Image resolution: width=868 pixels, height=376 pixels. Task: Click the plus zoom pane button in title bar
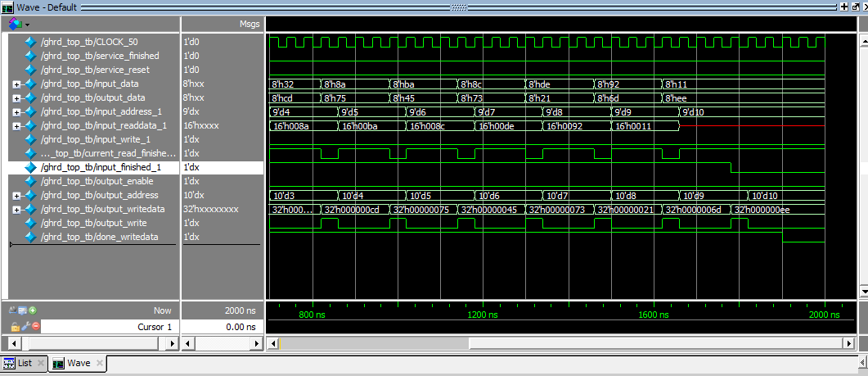click(843, 7)
